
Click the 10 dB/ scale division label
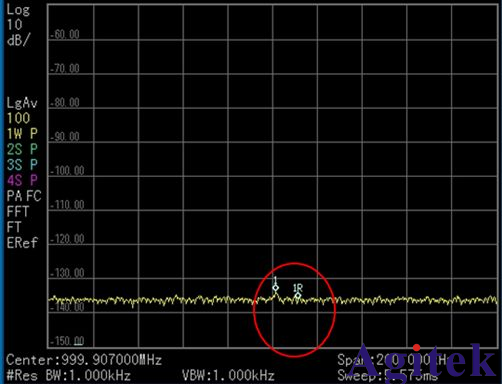(17, 32)
